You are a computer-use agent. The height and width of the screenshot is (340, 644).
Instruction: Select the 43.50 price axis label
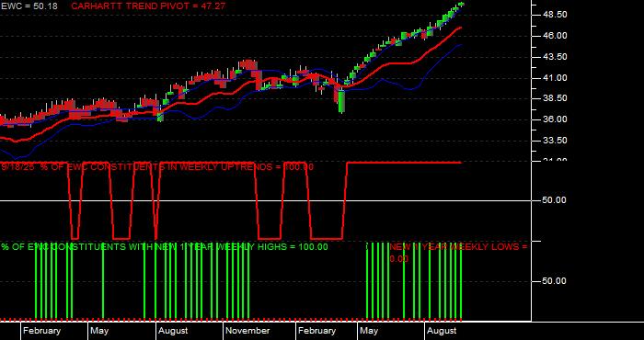[555, 57]
